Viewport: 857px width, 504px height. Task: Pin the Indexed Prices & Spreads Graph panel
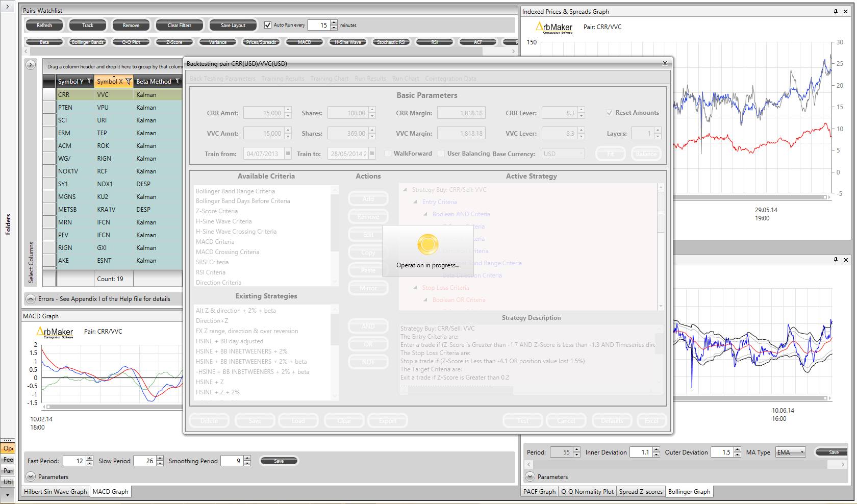coord(836,11)
